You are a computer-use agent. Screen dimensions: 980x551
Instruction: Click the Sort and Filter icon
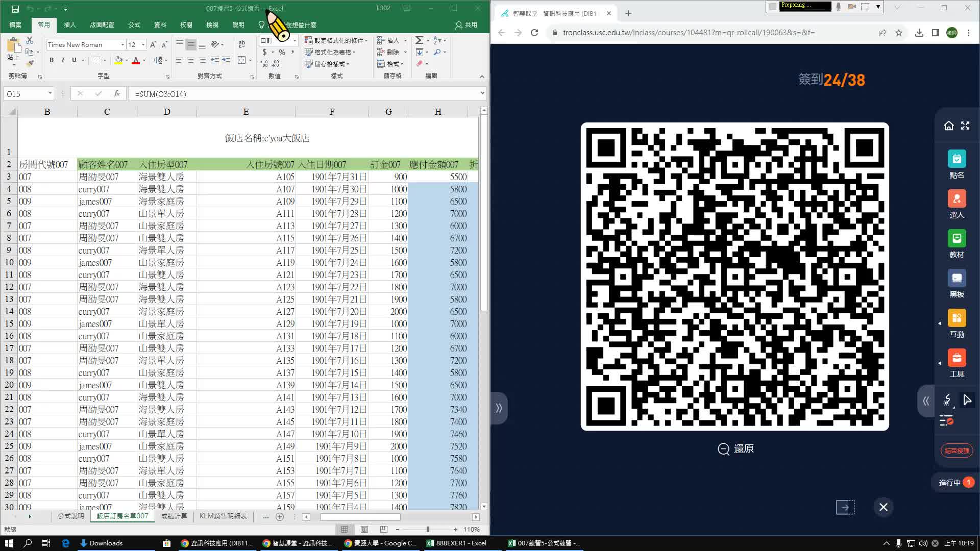(x=437, y=40)
